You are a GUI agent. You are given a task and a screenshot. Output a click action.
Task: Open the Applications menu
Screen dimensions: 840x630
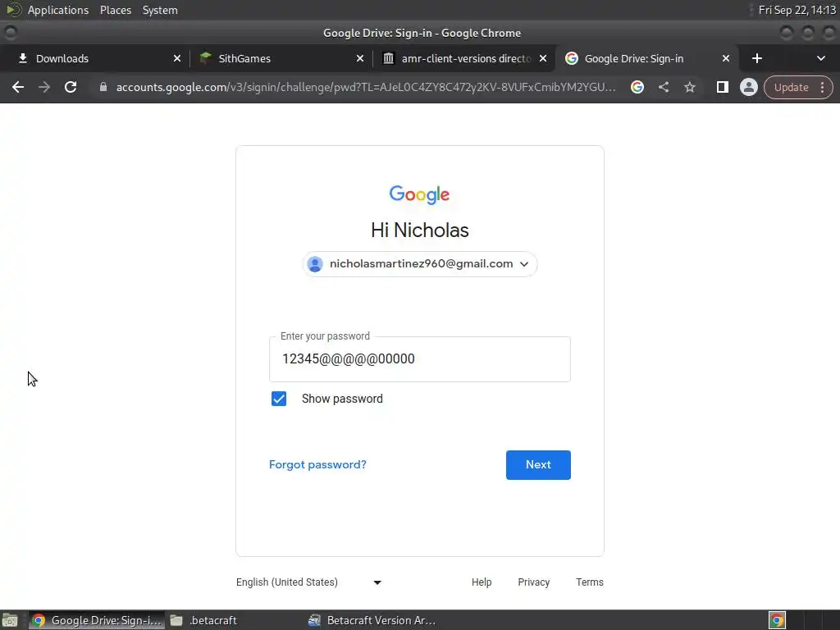click(x=58, y=10)
